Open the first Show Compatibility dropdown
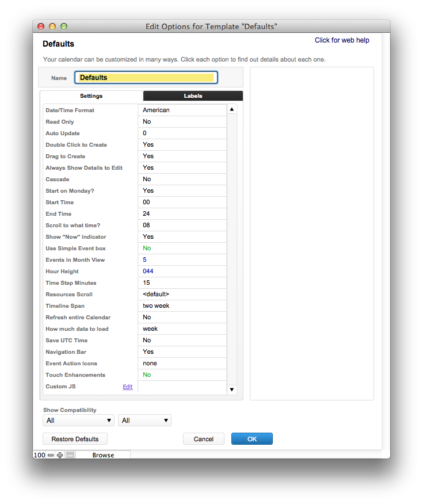Image resolution: width=423 pixels, height=504 pixels. (x=78, y=421)
